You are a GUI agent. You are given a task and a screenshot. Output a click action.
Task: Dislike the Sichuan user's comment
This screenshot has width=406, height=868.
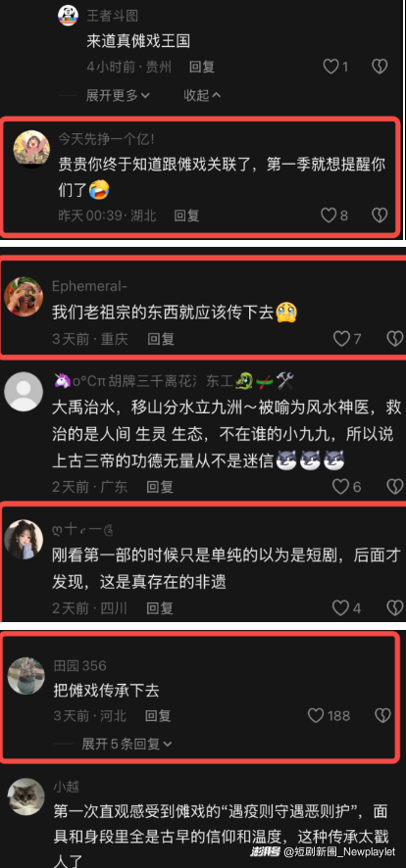click(394, 608)
